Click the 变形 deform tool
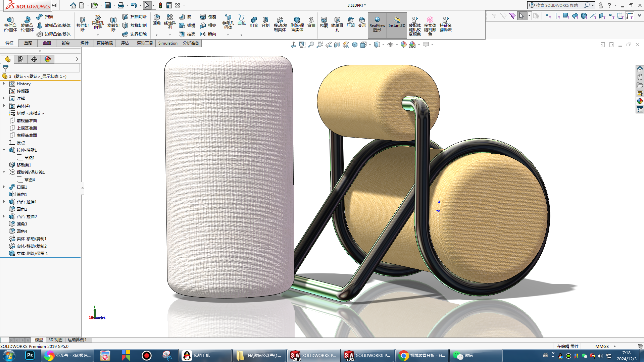The image size is (644, 362). (362, 22)
